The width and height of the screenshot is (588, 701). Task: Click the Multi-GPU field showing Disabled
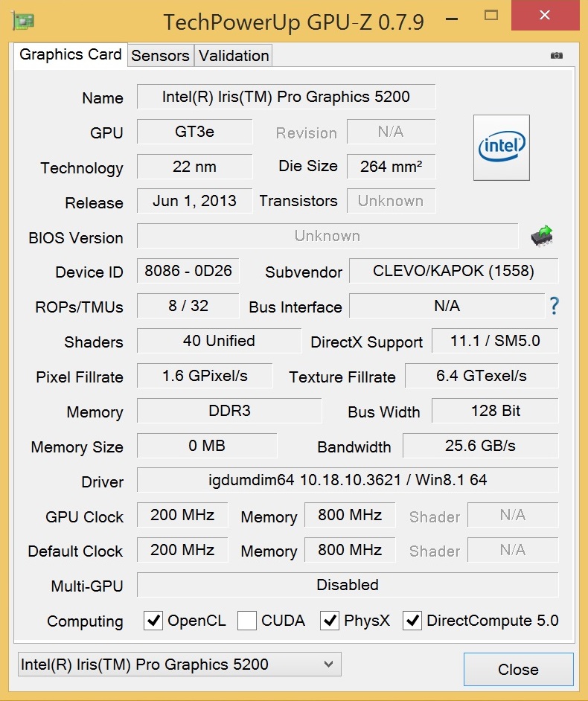[x=348, y=585]
